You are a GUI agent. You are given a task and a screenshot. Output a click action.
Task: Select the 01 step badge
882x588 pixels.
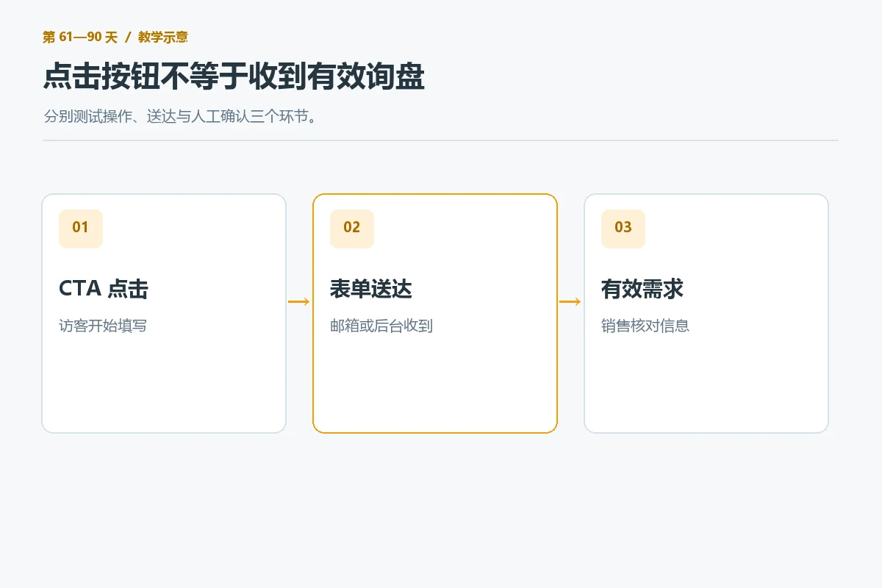click(x=81, y=229)
